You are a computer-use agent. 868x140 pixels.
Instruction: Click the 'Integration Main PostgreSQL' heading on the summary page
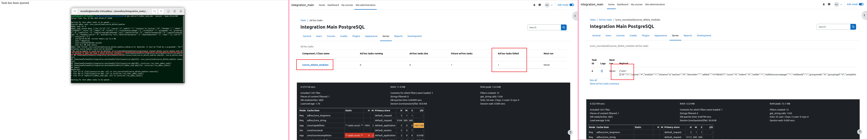[x=332, y=27]
